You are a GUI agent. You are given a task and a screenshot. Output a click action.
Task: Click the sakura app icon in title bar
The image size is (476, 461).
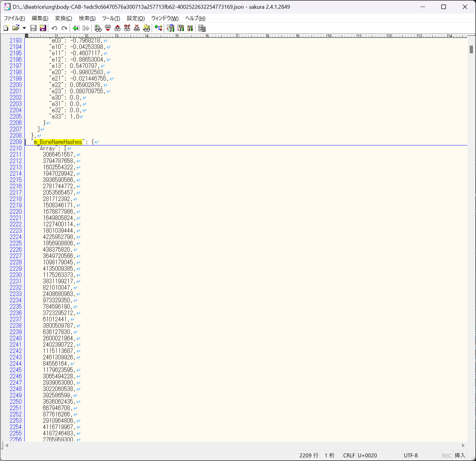7,7
